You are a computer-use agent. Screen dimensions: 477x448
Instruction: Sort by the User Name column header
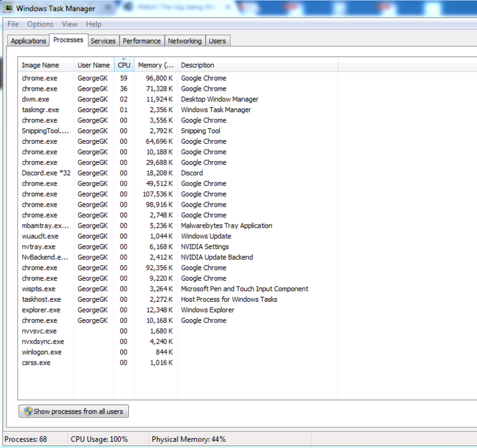[x=93, y=65]
